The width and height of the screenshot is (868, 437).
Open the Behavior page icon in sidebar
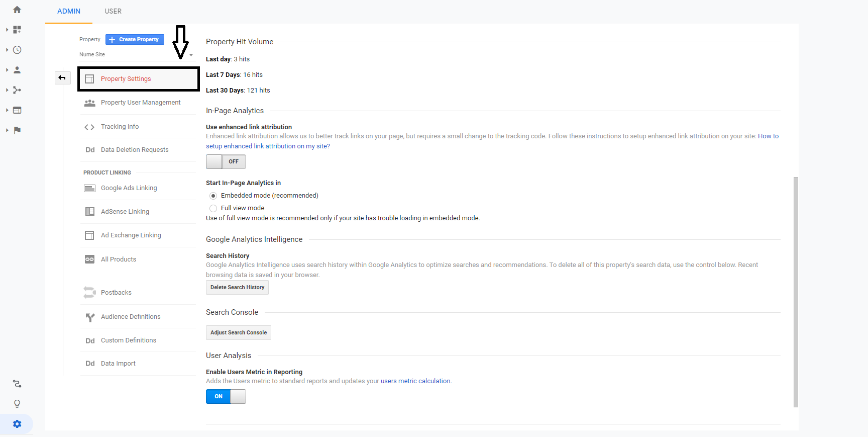pos(17,110)
